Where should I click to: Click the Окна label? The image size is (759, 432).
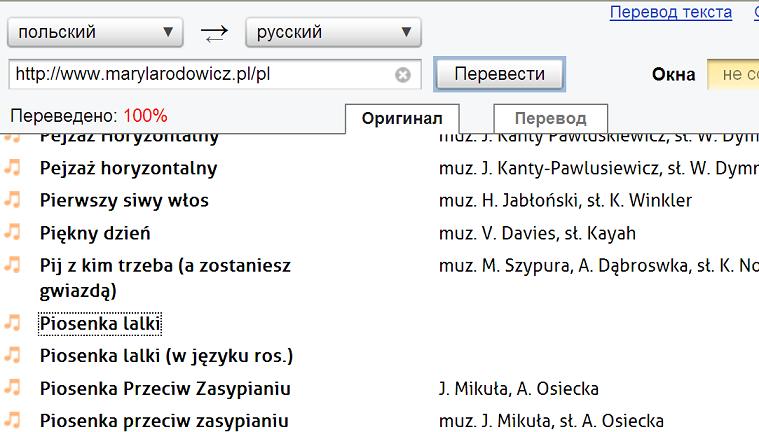673,75
